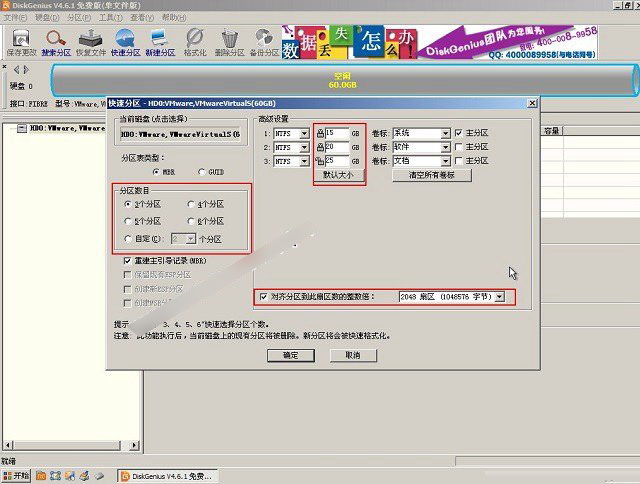Open the folder icon in quick launch bar
The width and height of the screenshot is (640, 484).
pyautogui.click(x=41, y=476)
